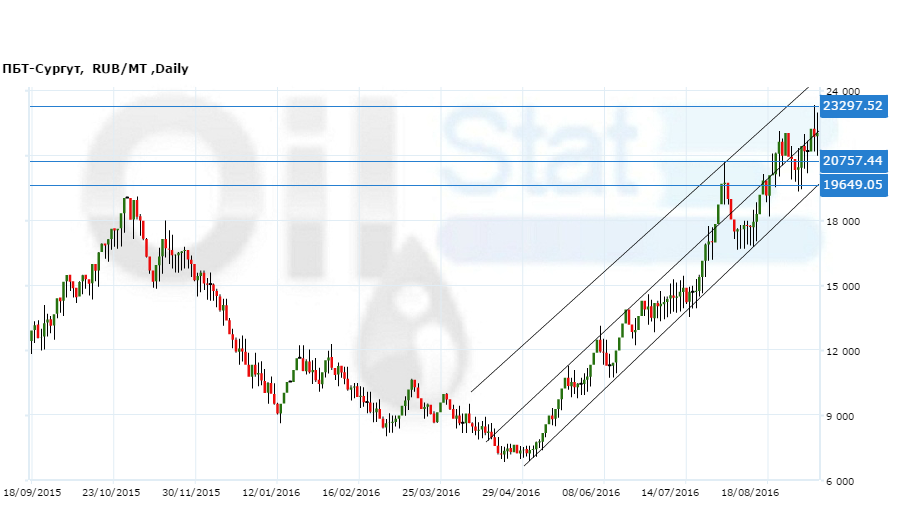Pick the 16/02/2016 date on the axis
The image size is (909, 509).
point(351,492)
